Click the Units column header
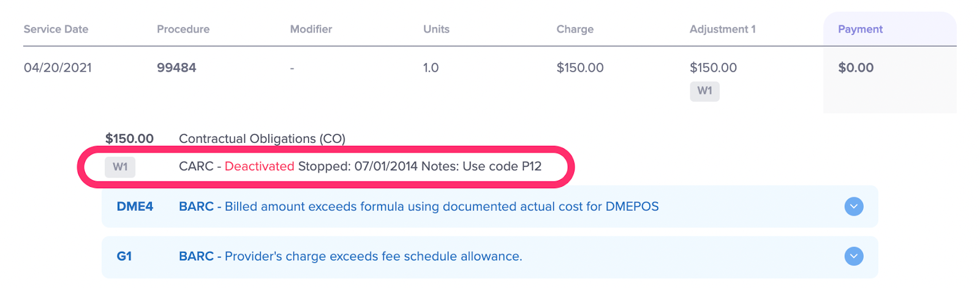Viewport: 980px width, 288px height. click(x=436, y=29)
